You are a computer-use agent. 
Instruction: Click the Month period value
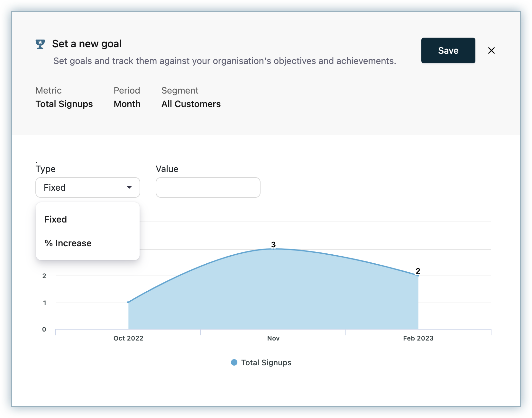pyautogui.click(x=127, y=104)
